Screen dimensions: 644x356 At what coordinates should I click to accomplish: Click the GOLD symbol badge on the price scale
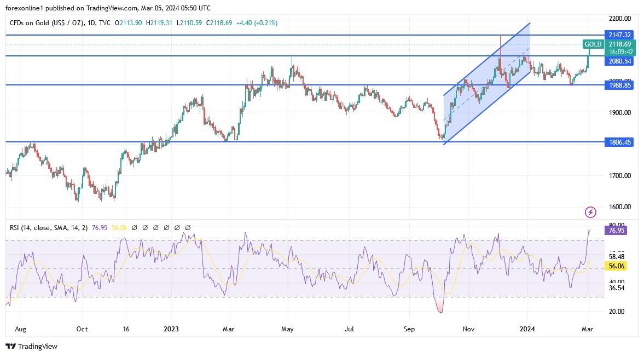click(593, 44)
